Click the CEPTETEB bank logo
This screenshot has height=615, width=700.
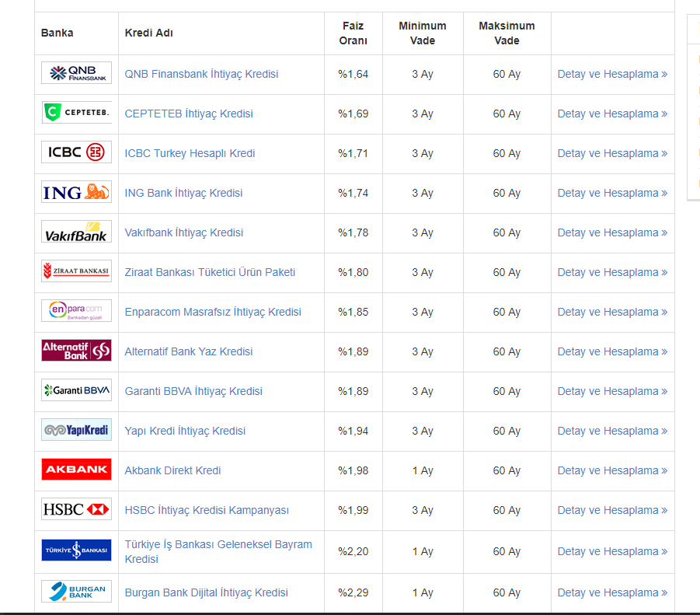coord(76,112)
